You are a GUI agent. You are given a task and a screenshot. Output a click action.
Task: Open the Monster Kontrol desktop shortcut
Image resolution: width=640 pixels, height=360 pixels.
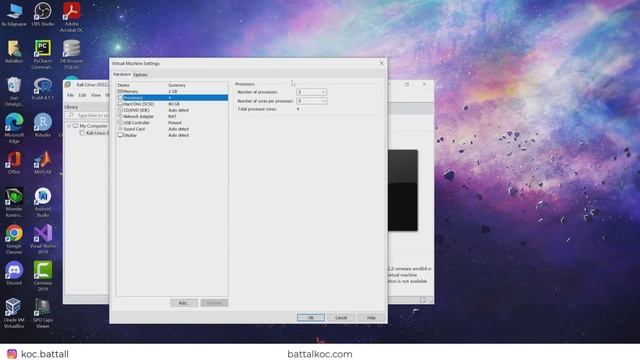14,202
